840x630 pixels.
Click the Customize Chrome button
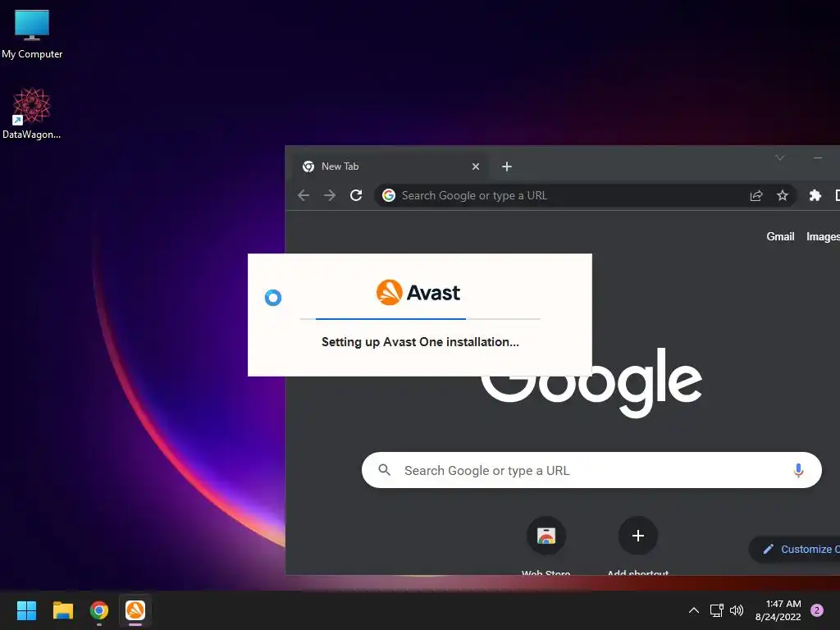794,549
